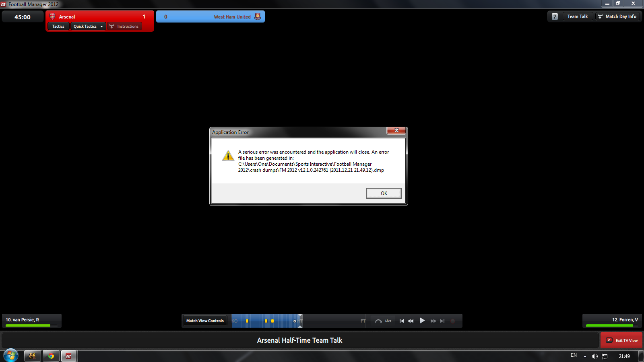
Task: Click the second yellow card marker on the timeline
Action: (266, 321)
